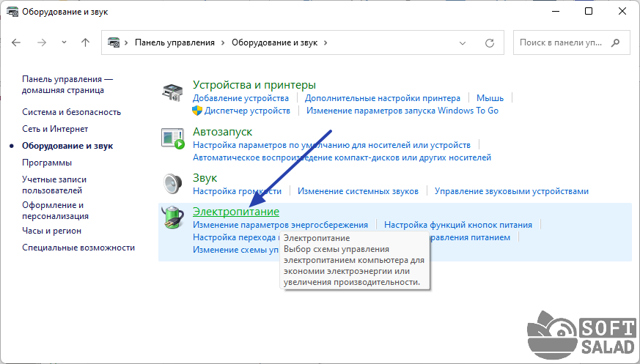Open Автозапуск heading
The height and width of the screenshot is (364, 640).
pyautogui.click(x=222, y=132)
